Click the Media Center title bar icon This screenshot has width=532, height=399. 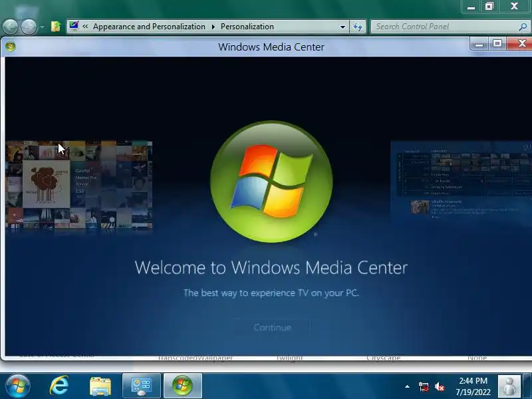[x=10, y=47]
